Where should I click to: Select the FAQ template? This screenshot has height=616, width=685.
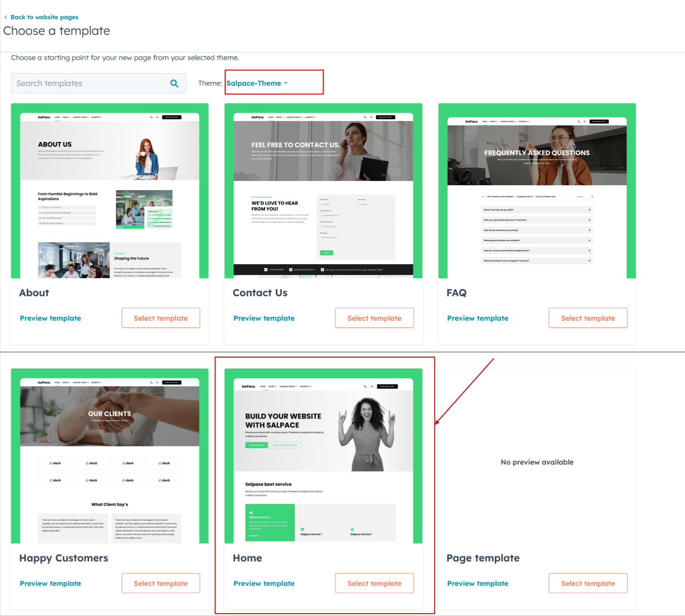coord(588,318)
